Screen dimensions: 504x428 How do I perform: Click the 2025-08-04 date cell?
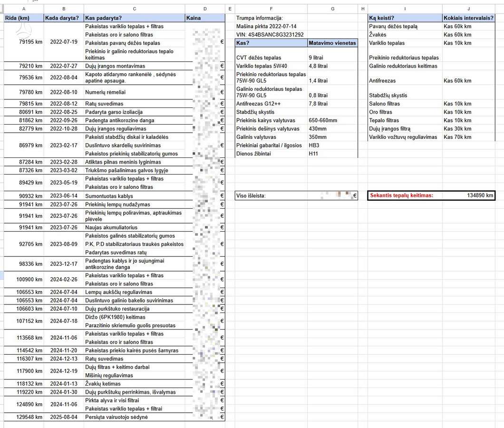[x=64, y=417]
